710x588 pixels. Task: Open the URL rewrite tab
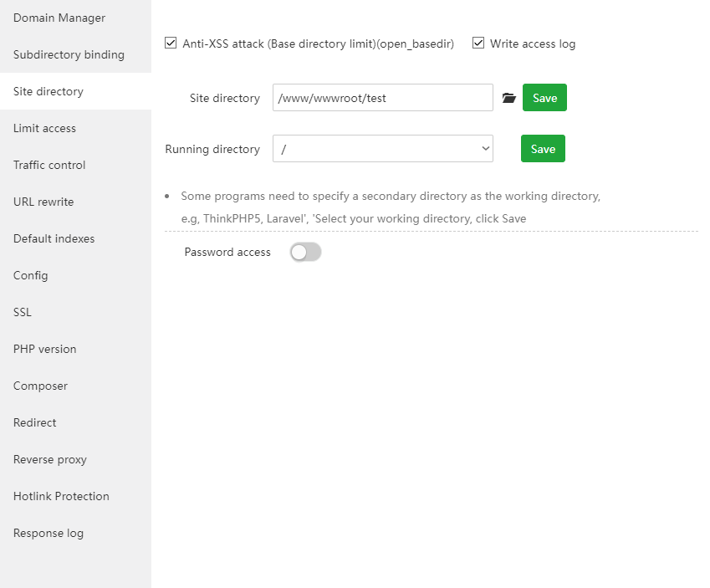point(43,202)
